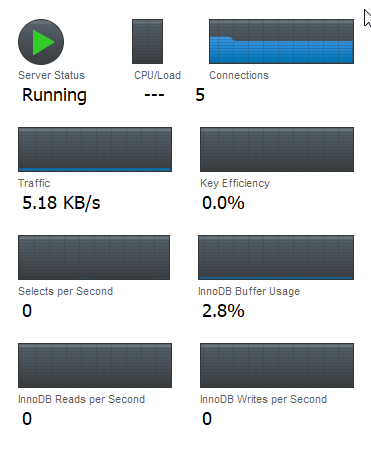The width and height of the screenshot is (371, 451).
Task: Click the Connections label
Action: click(239, 75)
